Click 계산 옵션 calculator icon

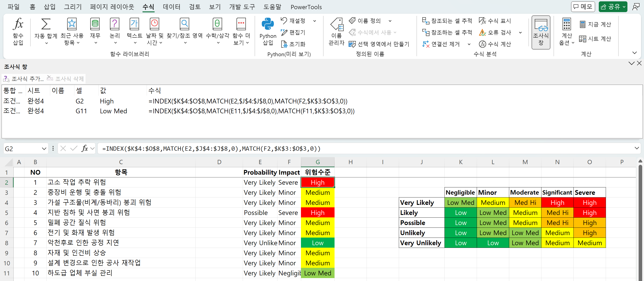coord(567,24)
